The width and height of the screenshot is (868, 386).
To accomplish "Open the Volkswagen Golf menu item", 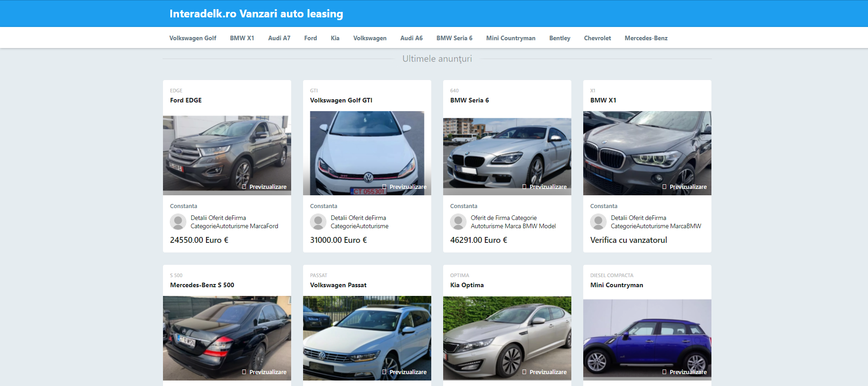I will pyautogui.click(x=193, y=38).
